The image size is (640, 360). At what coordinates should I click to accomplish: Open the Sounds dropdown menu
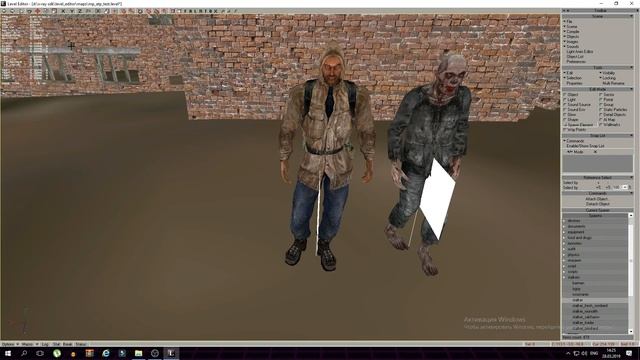coord(571,47)
